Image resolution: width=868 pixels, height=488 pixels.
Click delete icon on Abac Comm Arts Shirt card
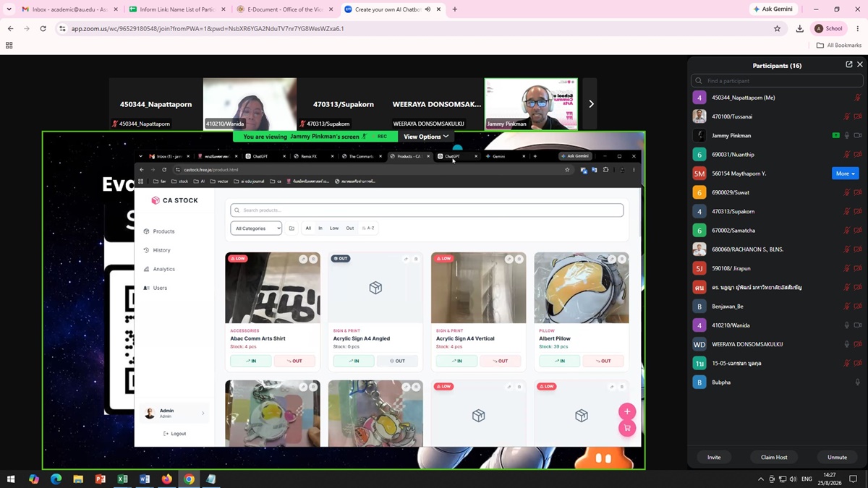pyautogui.click(x=313, y=259)
